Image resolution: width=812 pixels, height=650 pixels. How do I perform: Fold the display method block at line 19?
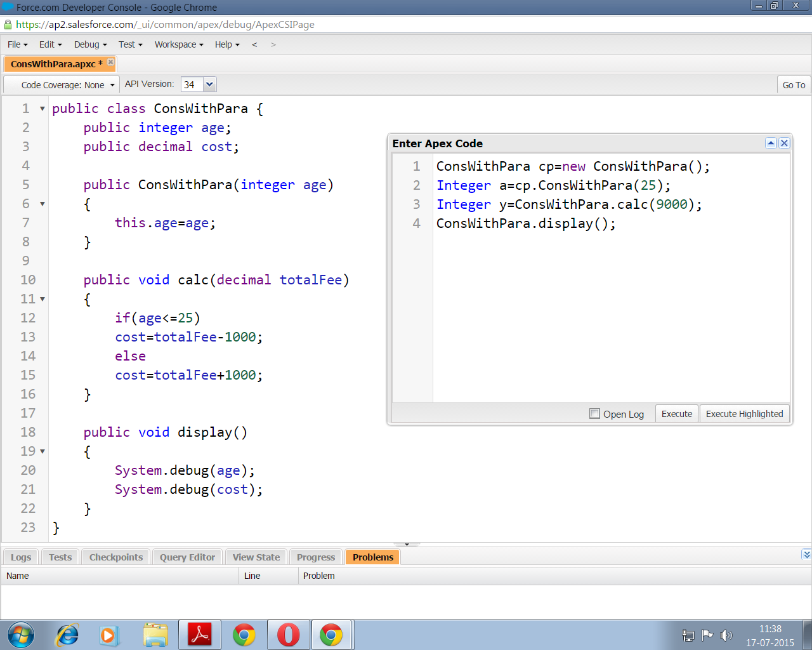click(x=43, y=451)
